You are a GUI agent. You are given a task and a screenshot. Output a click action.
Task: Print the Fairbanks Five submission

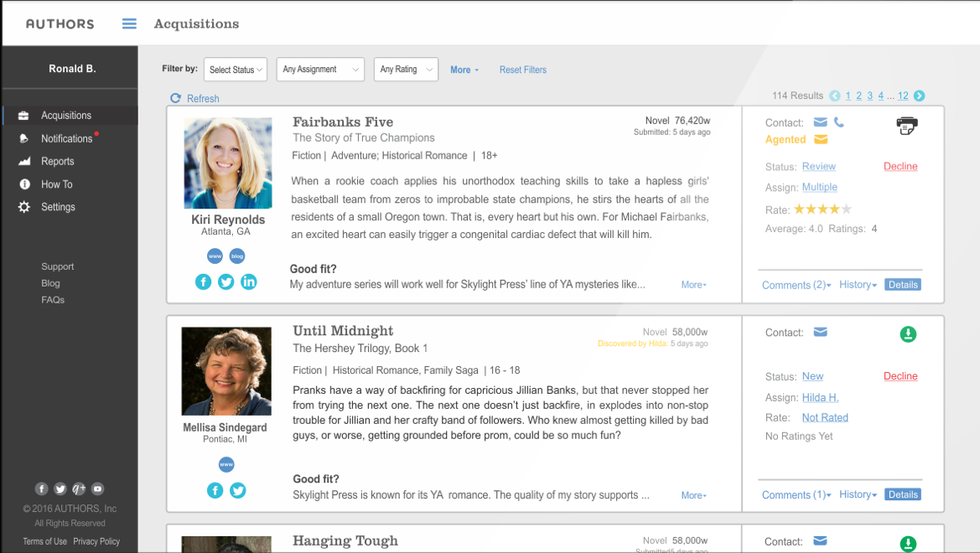click(906, 125)
